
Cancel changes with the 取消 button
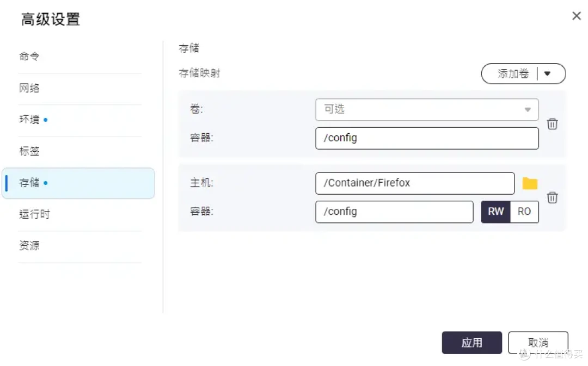click(x=538, y=343)
